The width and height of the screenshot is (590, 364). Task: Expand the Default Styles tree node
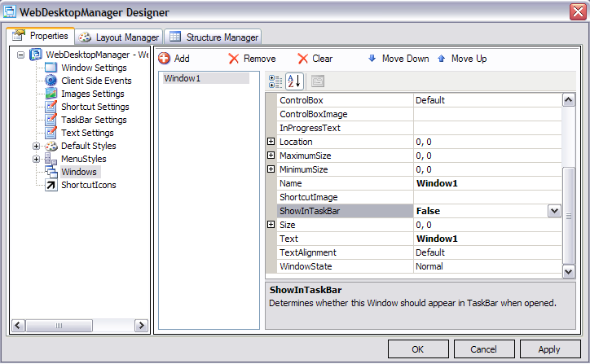tap(37, 146)
